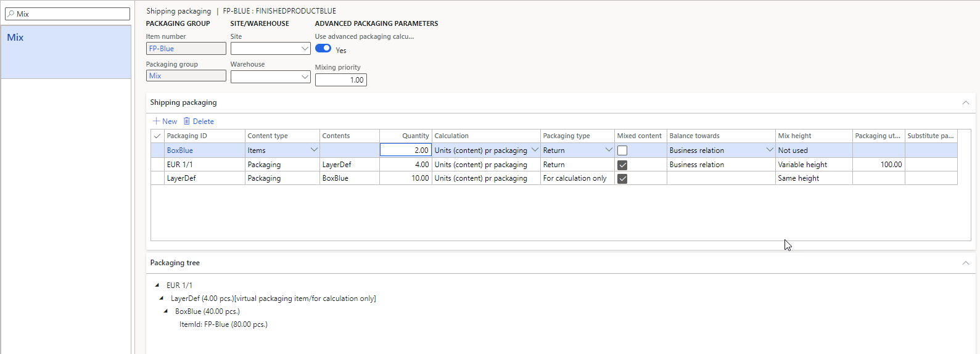
Task: Click the Mixing priority input field
Action: click(340, 80)
